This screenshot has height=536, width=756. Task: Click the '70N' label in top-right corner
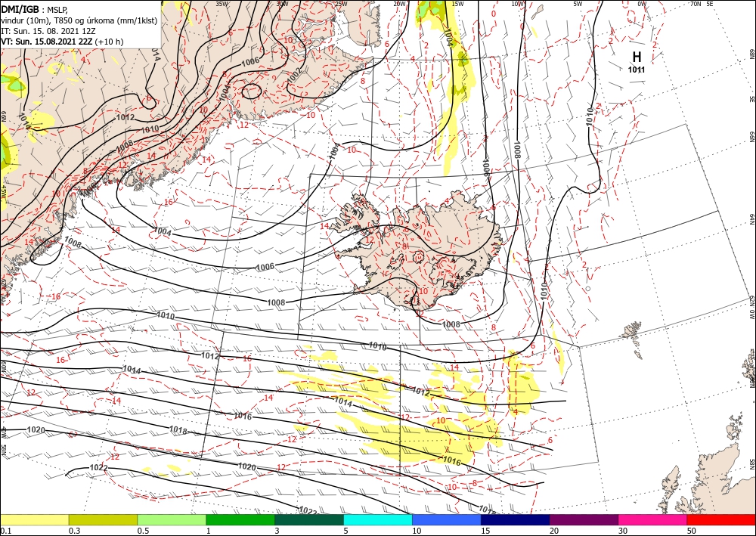696,4
